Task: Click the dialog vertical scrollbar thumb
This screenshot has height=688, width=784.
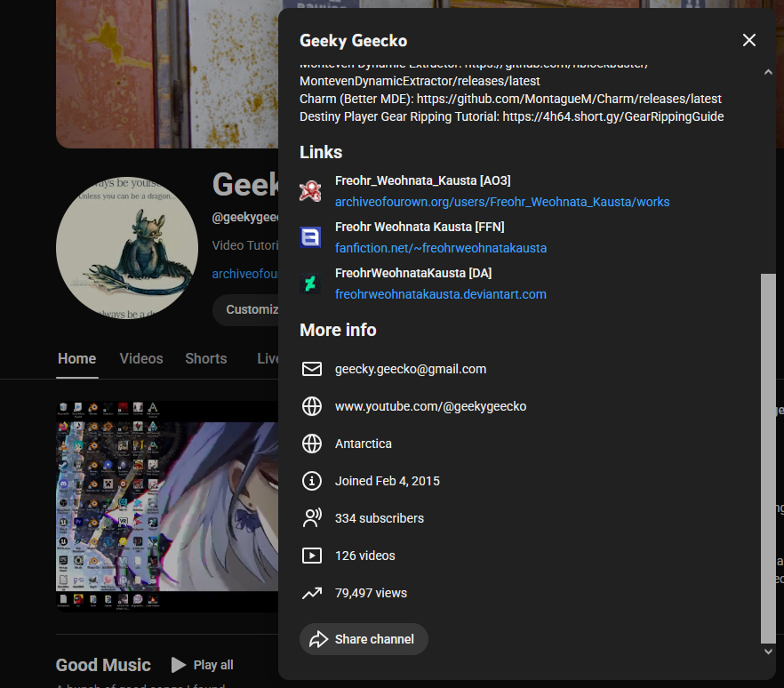Action: (769, 458)
